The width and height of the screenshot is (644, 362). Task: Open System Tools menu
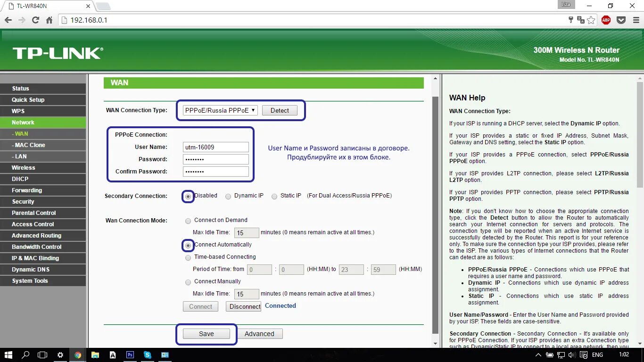coord(43,281)
